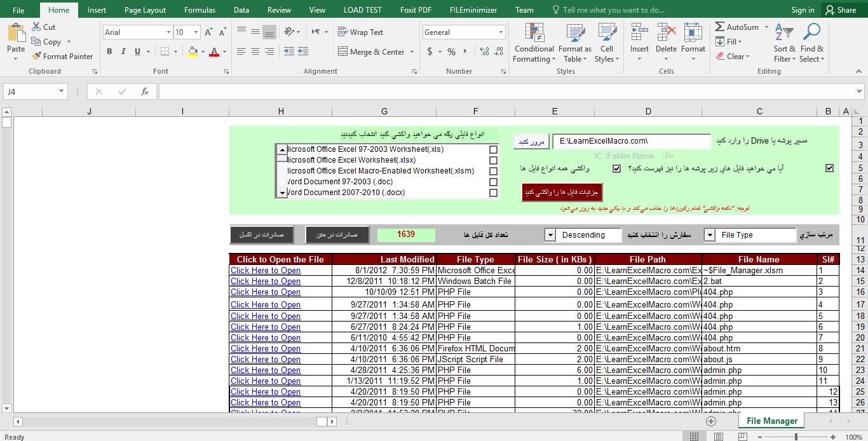This screenshot has width=868, height=441.
Task: Open Format as Table gallery
Action: [x=574, y=43]
